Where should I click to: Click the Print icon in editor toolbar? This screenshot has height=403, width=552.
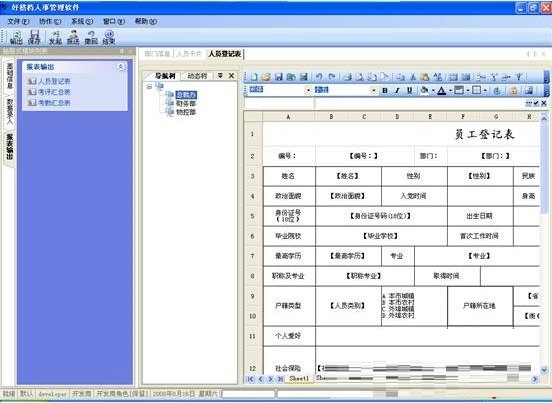(x=348, y=77)
